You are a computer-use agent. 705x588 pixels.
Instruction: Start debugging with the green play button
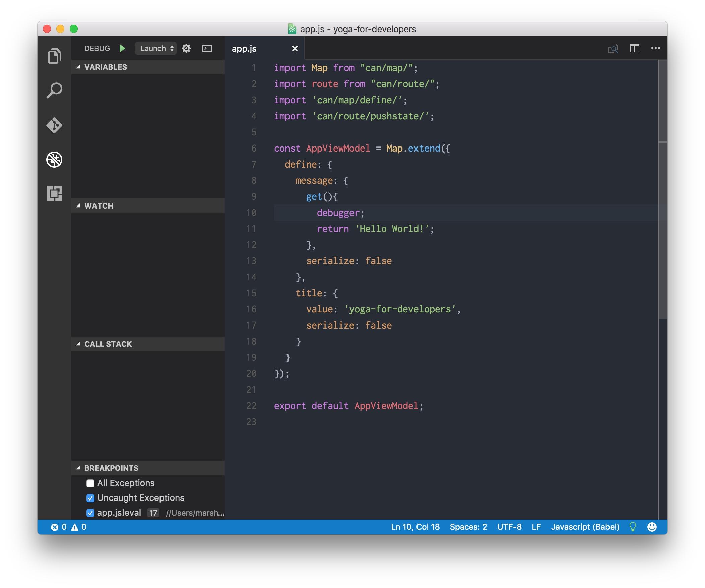coord(123,48)
